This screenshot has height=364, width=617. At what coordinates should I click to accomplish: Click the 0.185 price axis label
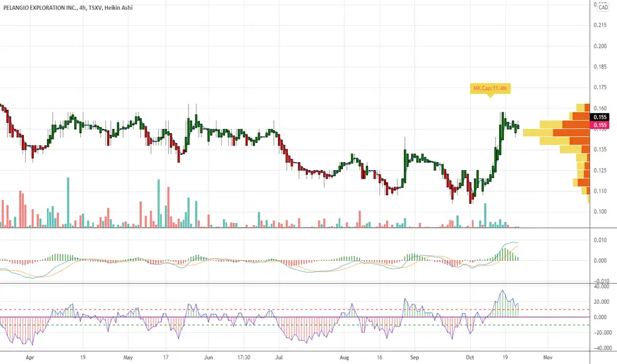pyautogui.click(x=600, y=67)
